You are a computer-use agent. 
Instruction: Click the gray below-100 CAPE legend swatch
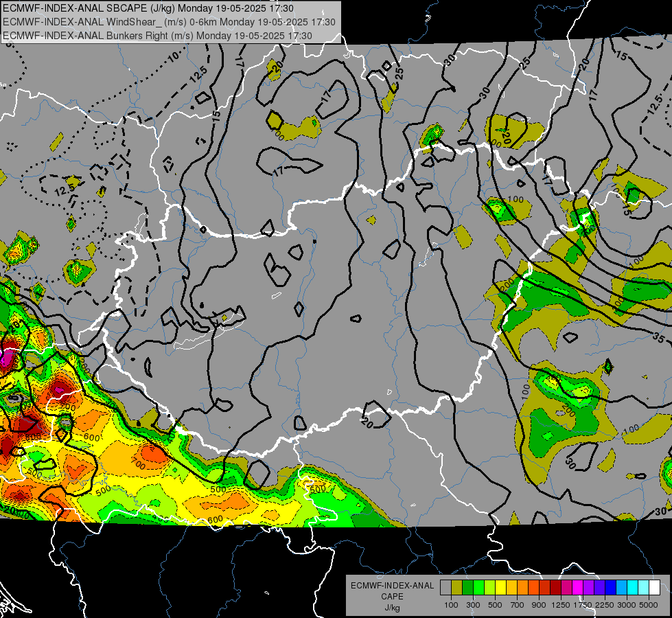(445, 588)
